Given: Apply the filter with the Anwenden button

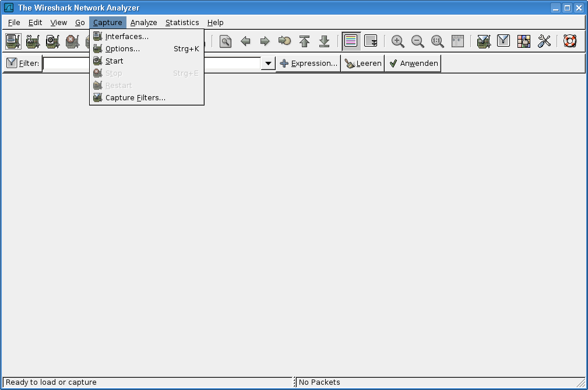Looking at the screenshot, I should [x=413, y=64].
